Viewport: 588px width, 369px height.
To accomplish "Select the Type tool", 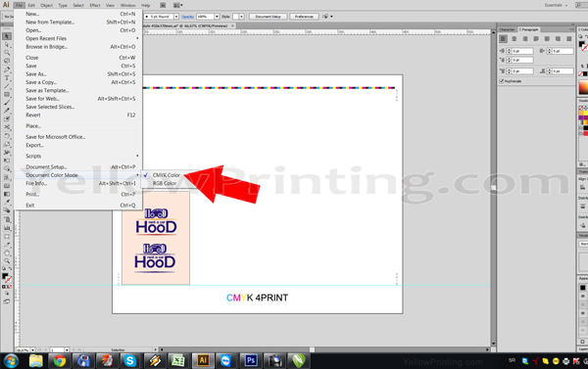I will (7, 78).
